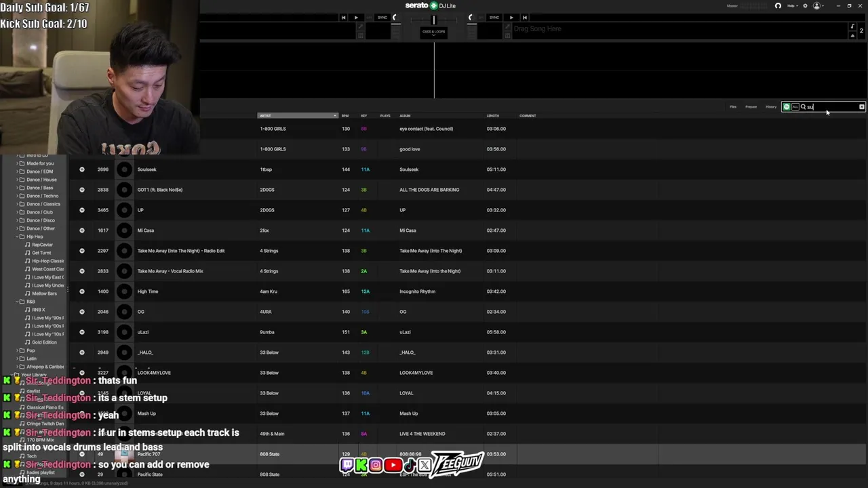Expand the Latin folder
868x488 pixels.
[17, 359]
